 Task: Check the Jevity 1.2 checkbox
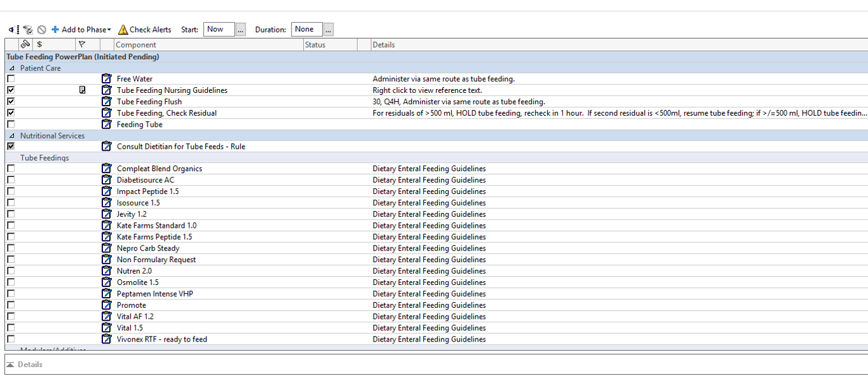click(x=11, y=214)
